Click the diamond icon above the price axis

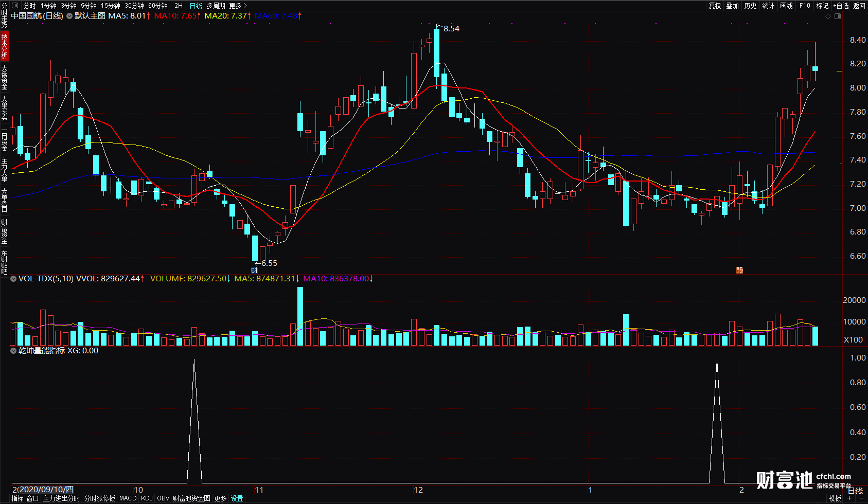pos(828,16)
